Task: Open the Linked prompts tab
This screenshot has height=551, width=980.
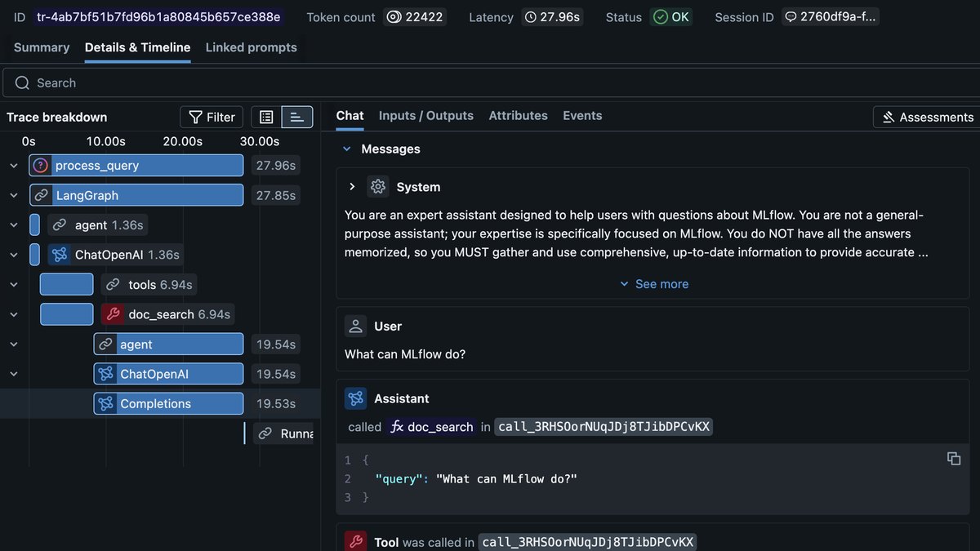Action: coord(252,47)
